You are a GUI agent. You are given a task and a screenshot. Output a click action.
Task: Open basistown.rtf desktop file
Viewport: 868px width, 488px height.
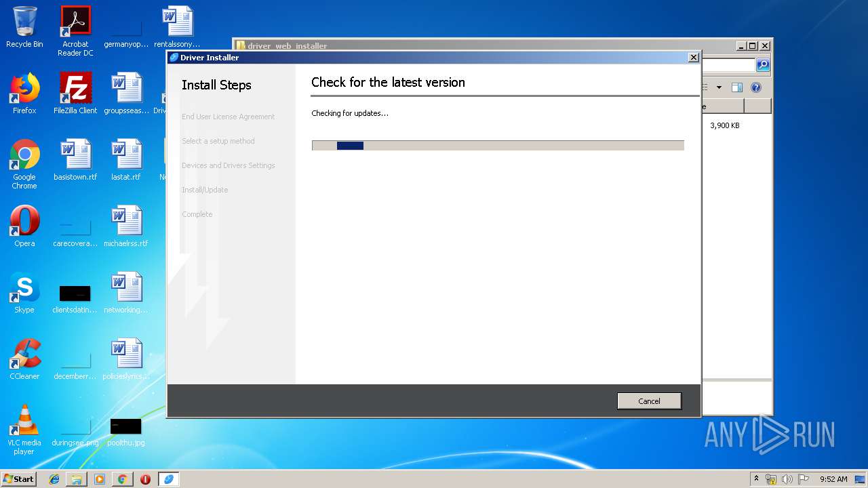coord(75,160)
